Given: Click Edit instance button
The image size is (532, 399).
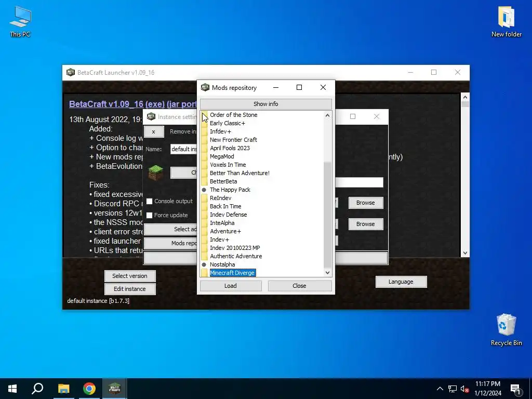Looking at the screenshot, I should tap(130, 289).
